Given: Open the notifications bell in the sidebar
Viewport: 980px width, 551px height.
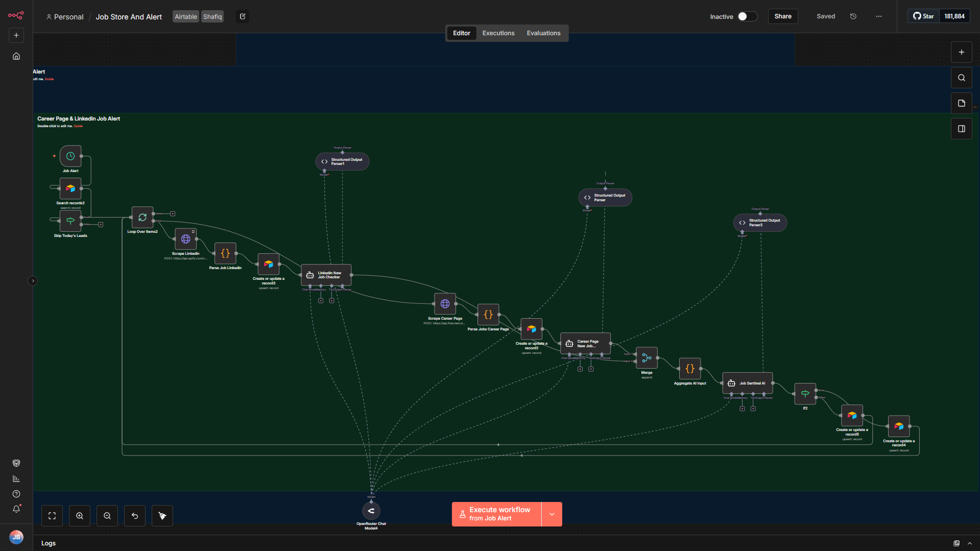Looking at the screenshot, I should [x=16, y=509].
